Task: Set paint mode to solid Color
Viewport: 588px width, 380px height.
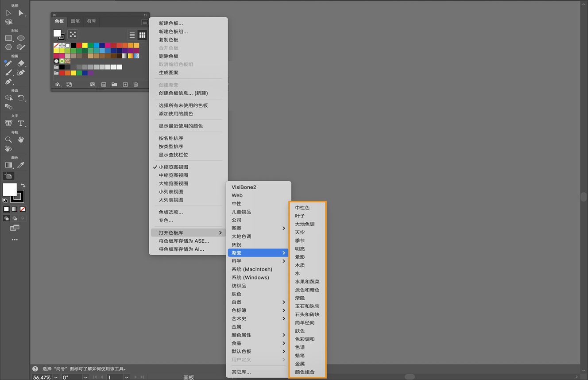Action: (6, 209)
